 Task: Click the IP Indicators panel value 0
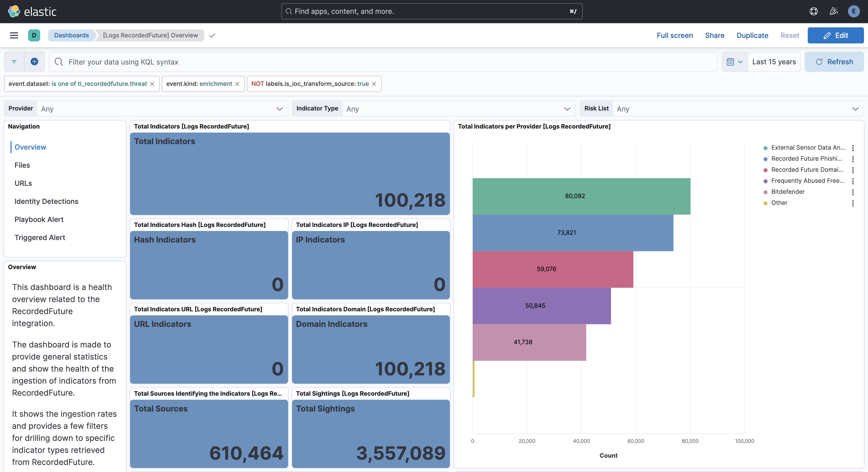pyautogui.click(x=439, y=284)
